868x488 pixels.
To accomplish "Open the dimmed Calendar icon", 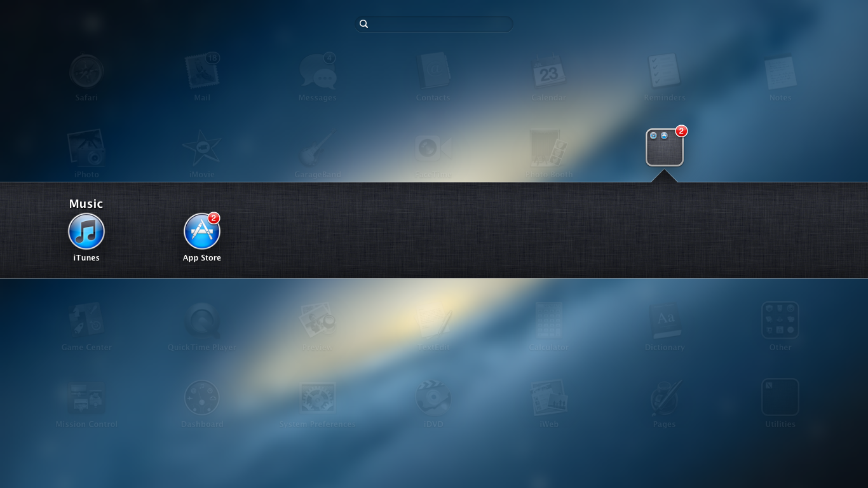I will (x=549, y=71).
